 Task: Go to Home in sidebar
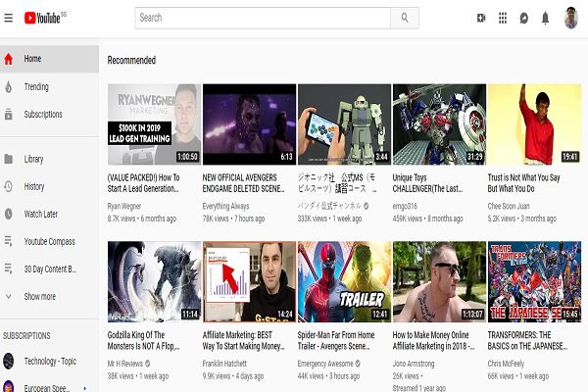click(x=50, y=59)
